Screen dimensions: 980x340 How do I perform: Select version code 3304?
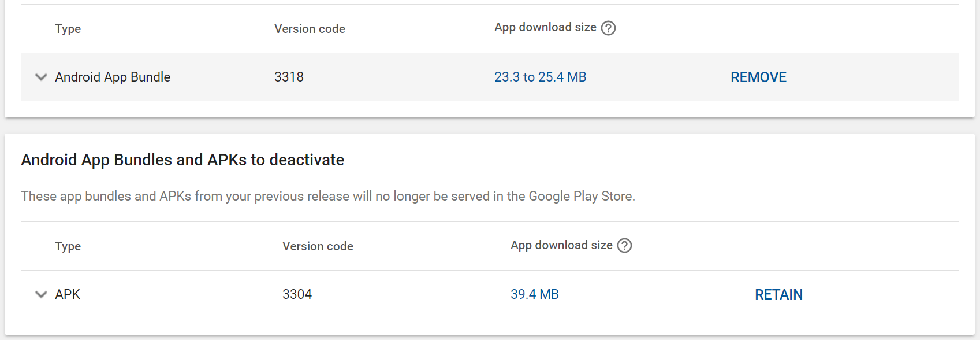coord(297,294)
